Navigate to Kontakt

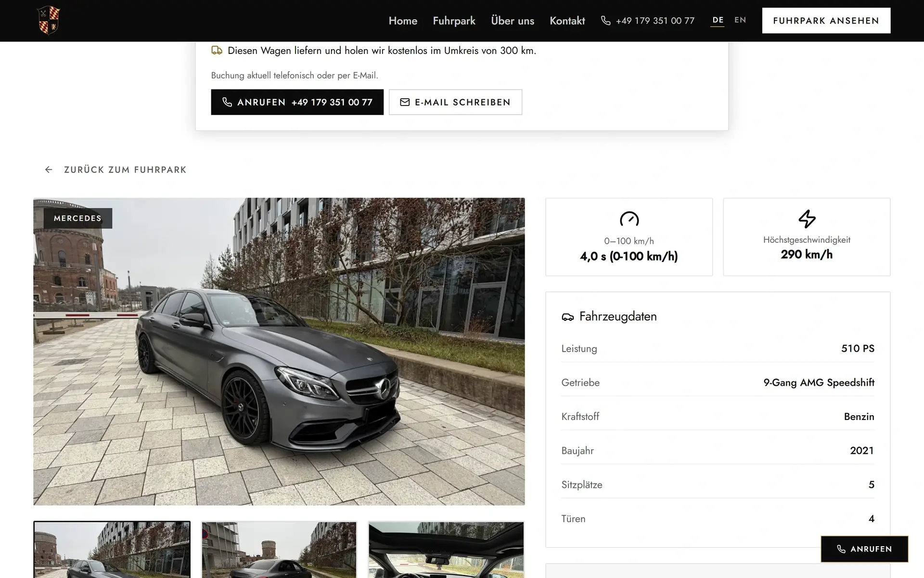567,21
